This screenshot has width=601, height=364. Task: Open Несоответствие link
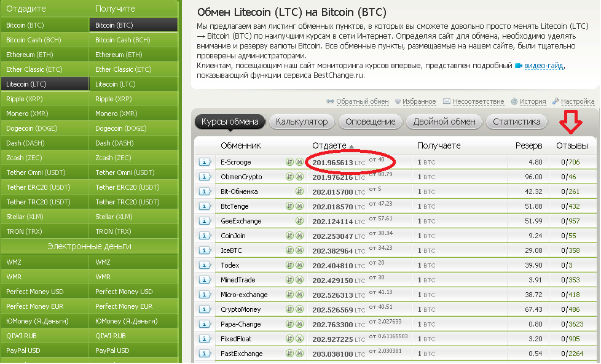pos(478,101)
